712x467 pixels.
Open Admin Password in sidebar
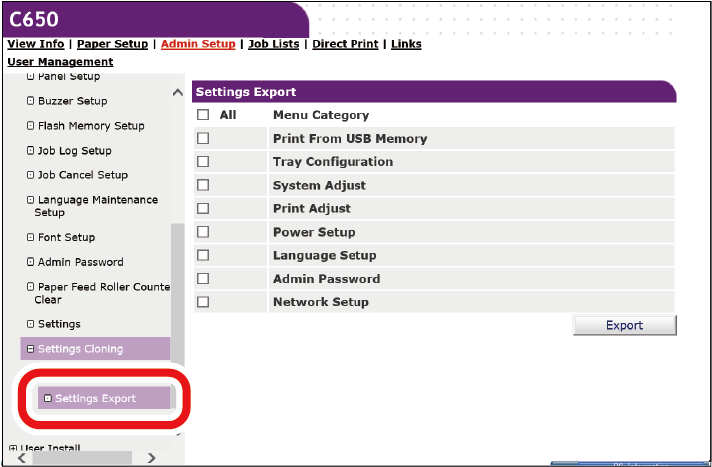click(80, 262)
